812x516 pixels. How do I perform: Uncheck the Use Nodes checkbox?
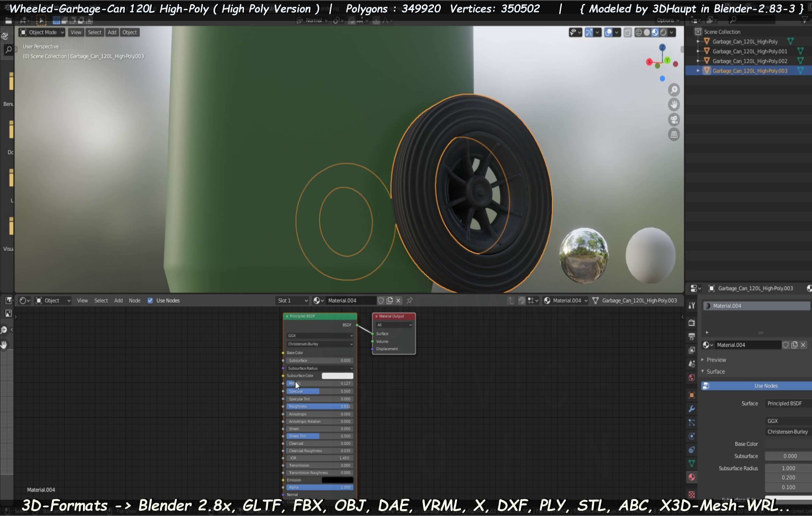pyautogui.click(x=150, y=300)
